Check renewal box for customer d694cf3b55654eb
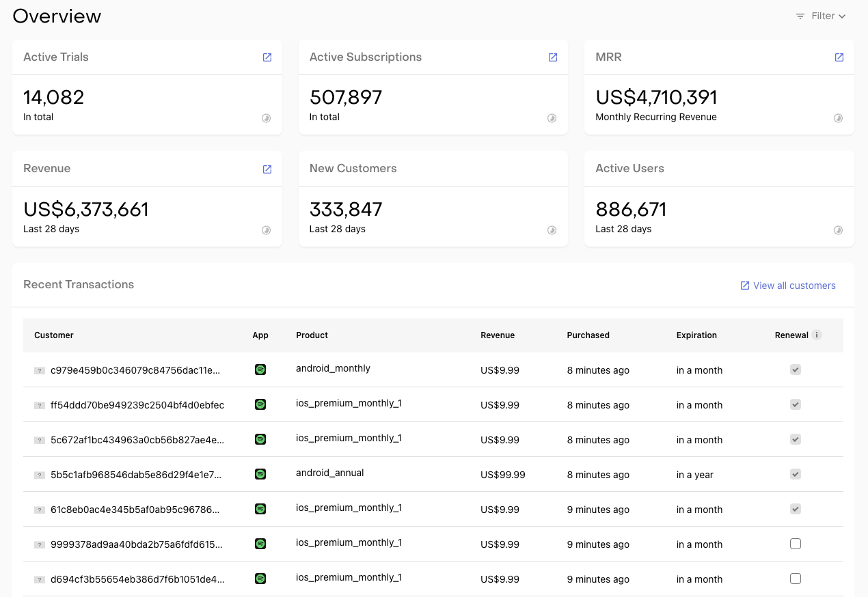 [x=795, y=579]
